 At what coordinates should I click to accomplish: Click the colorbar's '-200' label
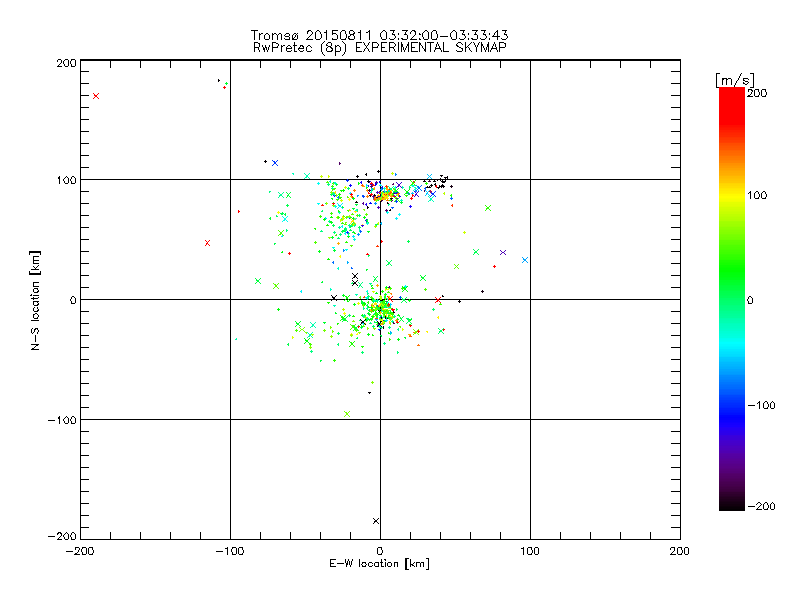[761, 506]
